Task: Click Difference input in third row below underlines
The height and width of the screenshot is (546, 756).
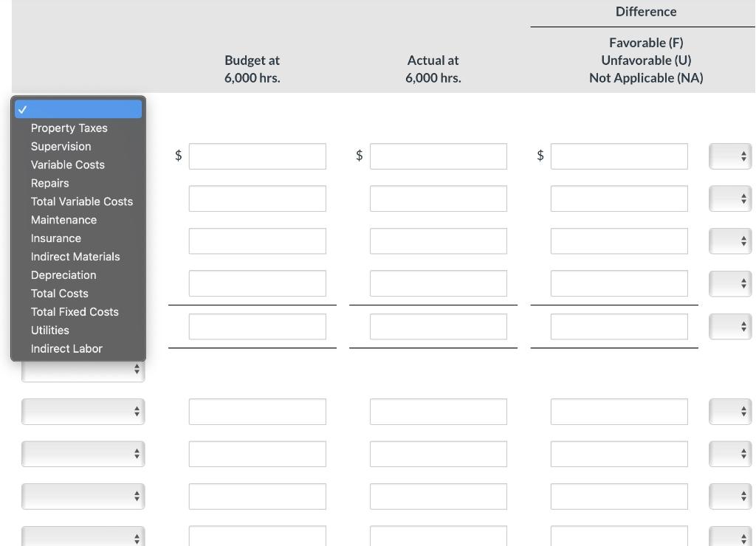Action: click(x=619, y=497)
